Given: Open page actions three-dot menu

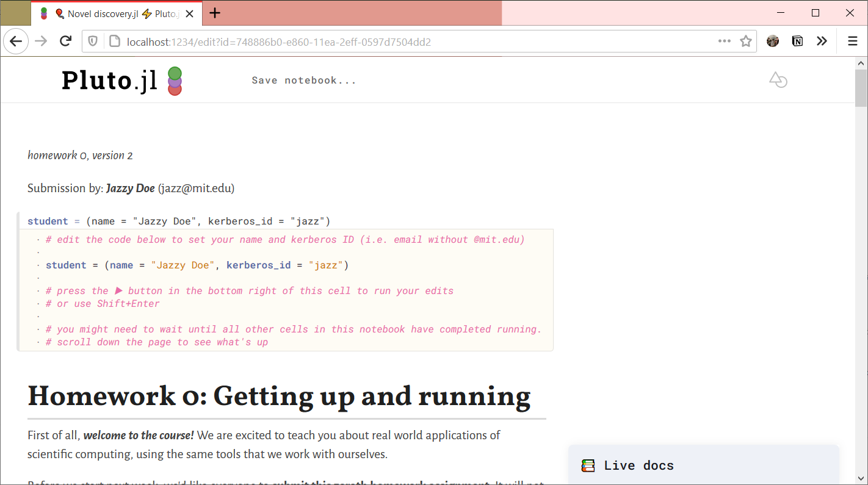Looking at the screenshot, I should [725, 41].
